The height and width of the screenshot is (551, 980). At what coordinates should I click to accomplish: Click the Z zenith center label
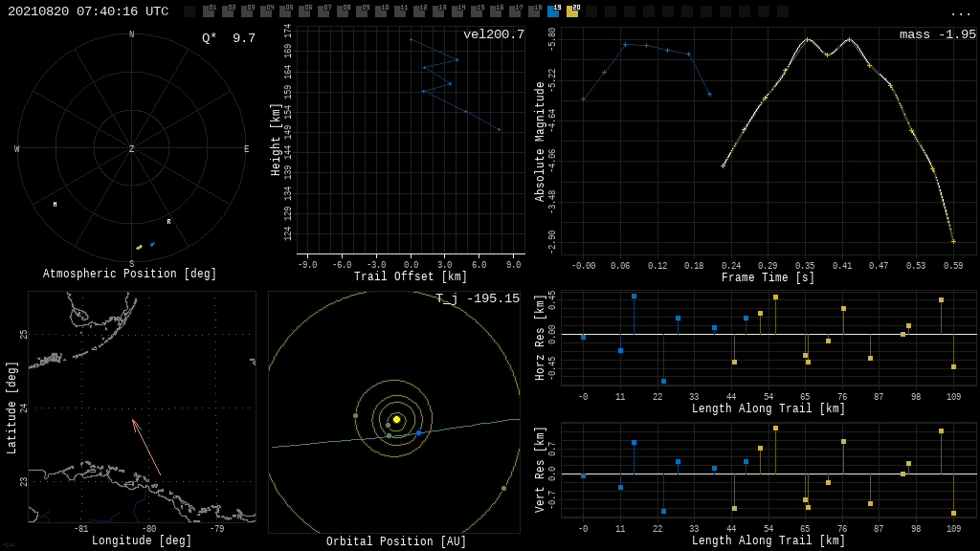131,148
